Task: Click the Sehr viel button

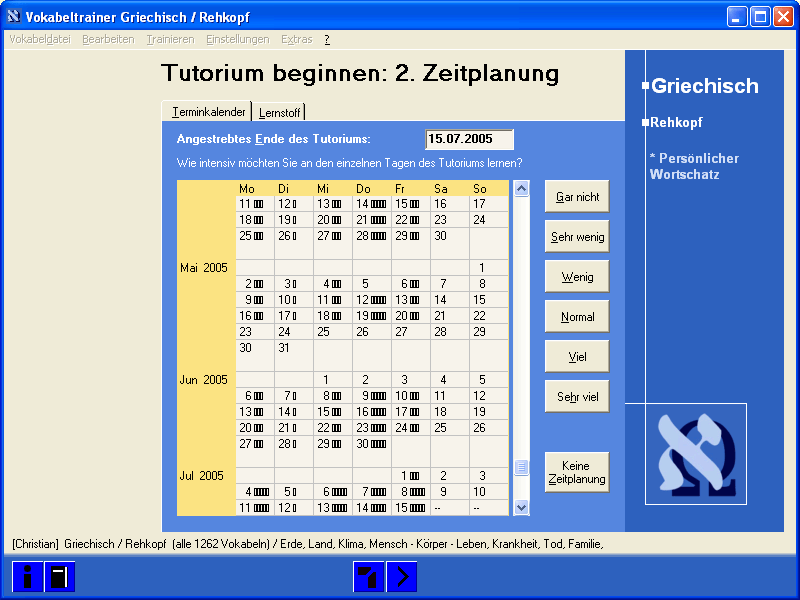Action: coord(577,396)
